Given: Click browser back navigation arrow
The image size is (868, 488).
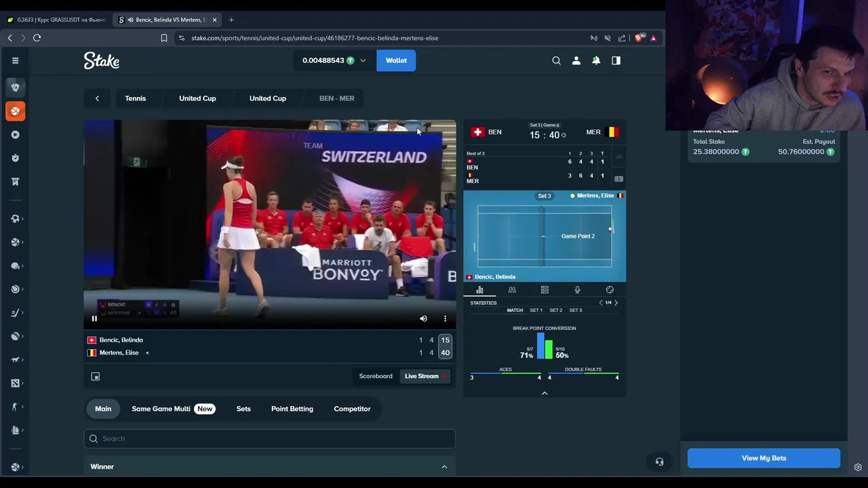Looking at the screenshot, I should [9, 38].
